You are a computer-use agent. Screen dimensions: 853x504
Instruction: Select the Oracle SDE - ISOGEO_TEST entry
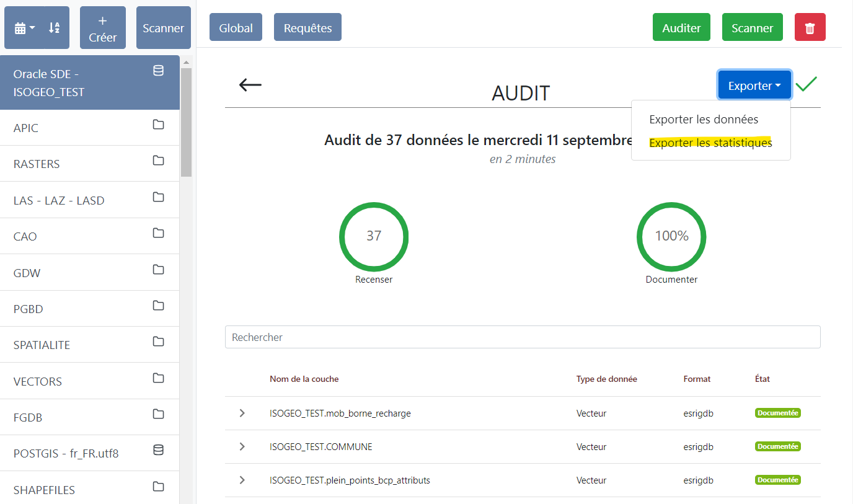pos(90,82)
